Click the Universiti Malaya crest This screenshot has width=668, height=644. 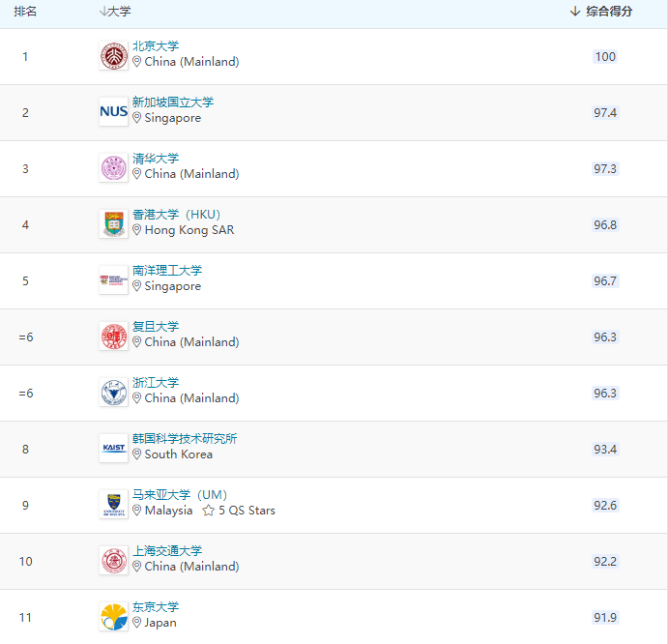113,505
